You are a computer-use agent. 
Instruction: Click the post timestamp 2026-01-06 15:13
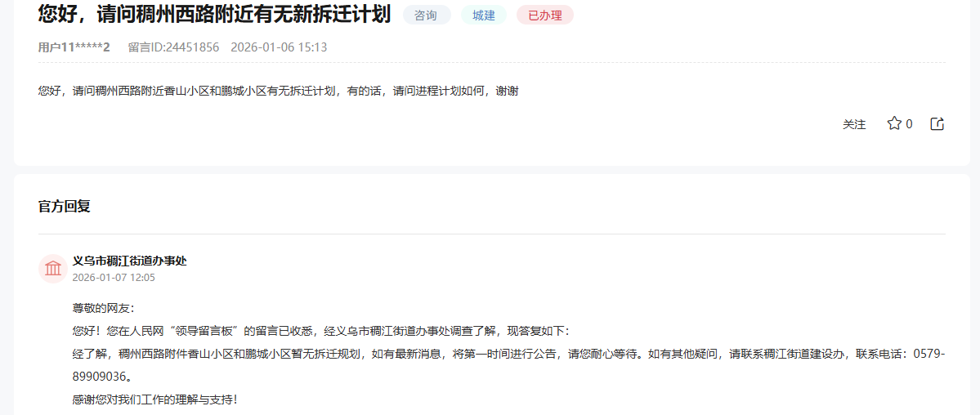(x=279, y=47)
